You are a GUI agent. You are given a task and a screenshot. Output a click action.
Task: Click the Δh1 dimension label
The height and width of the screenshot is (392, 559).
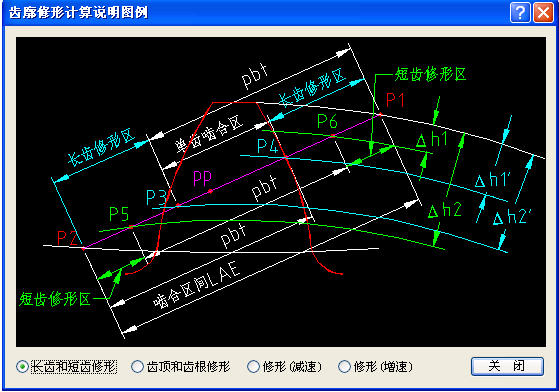tap(432, 139)
